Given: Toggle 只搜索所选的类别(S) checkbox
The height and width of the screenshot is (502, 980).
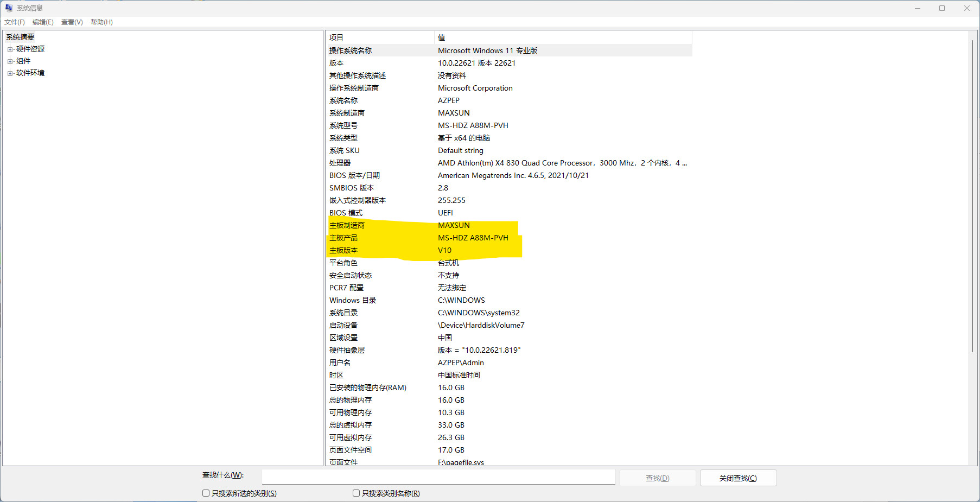Looking at the screenshot, I should [206, 493].
